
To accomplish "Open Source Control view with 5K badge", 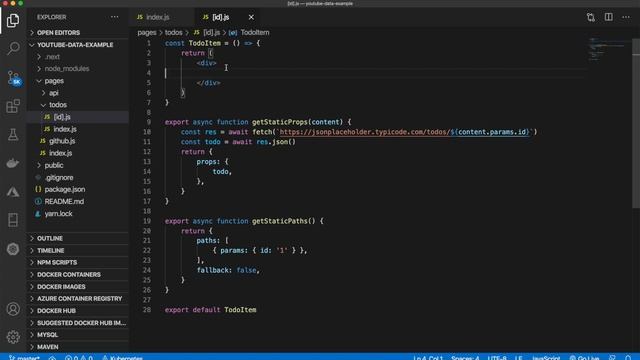I will [x=13, y=78].
